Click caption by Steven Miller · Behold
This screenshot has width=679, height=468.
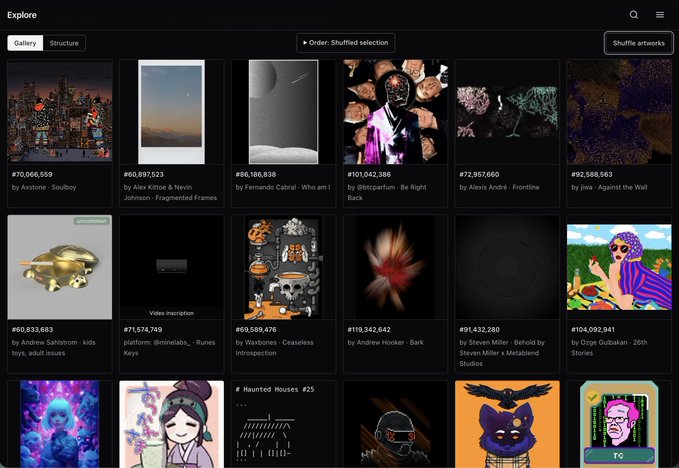pos(502,353)
